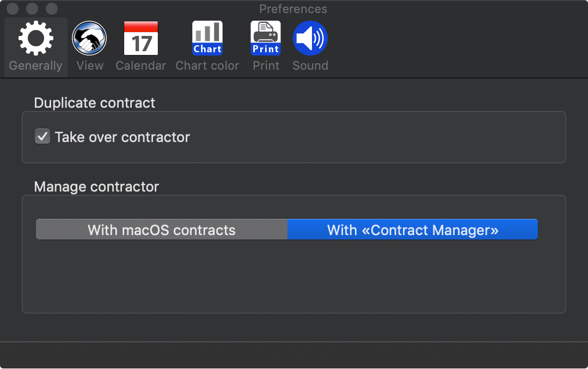This screenshot has height=369, width=588.
Task: Click the Print label text
Action: pos(266,66)
